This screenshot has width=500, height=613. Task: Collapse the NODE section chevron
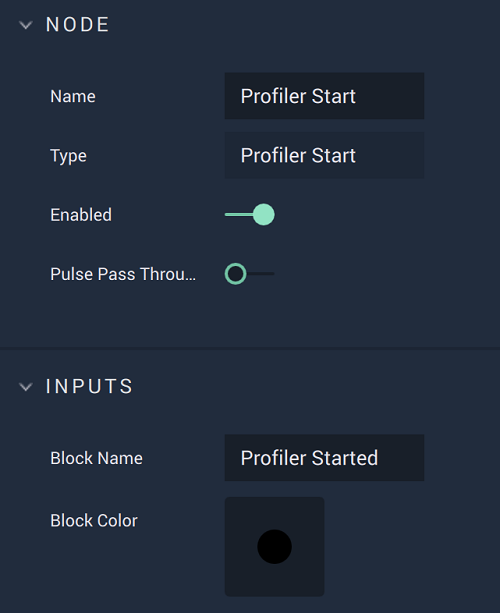tap(26, 25)
